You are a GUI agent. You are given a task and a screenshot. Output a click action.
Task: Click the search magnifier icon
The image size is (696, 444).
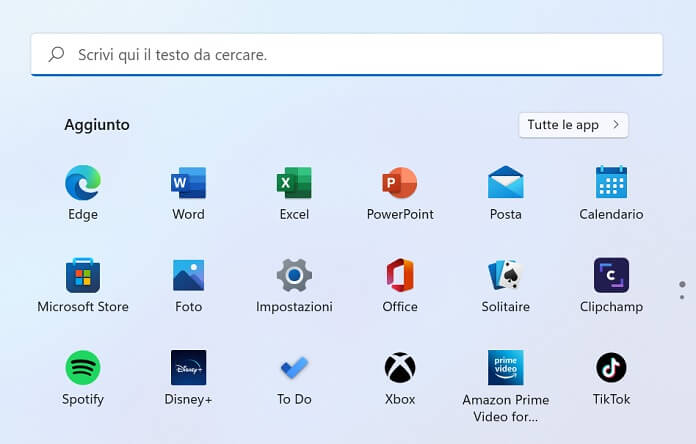tap(56, 55)
